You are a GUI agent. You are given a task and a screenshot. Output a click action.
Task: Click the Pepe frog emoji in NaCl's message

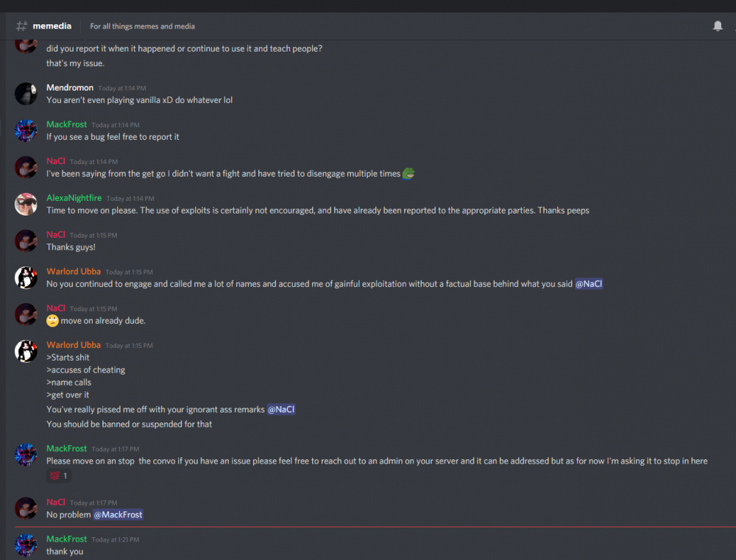(408, 174)
